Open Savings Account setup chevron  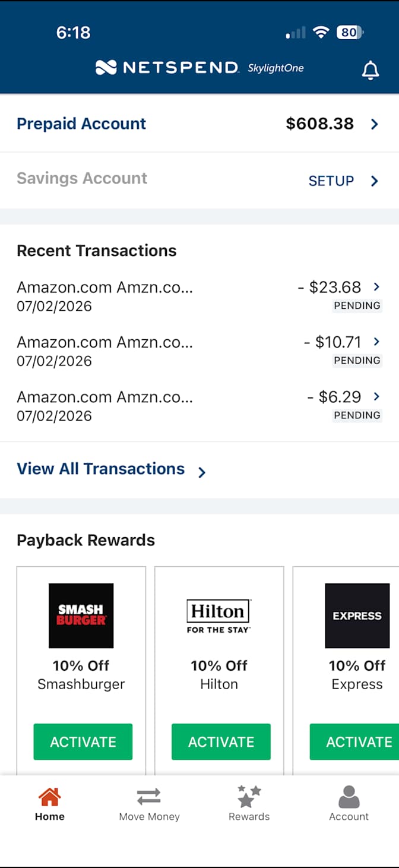point(375,181)
